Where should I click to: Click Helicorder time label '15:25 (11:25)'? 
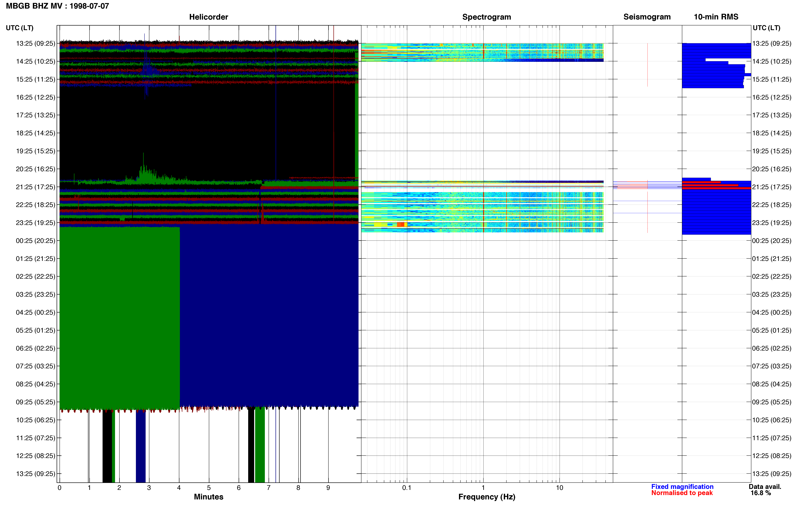click(36, 79)
